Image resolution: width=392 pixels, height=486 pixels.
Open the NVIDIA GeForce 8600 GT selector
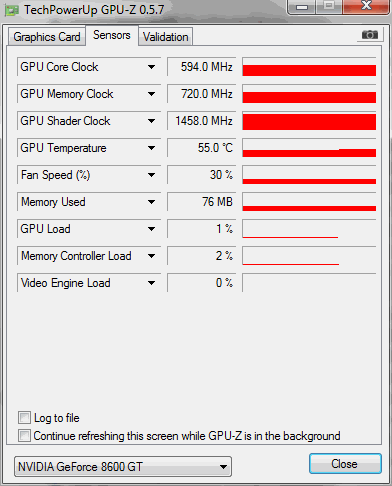click(x=123, y=467)
